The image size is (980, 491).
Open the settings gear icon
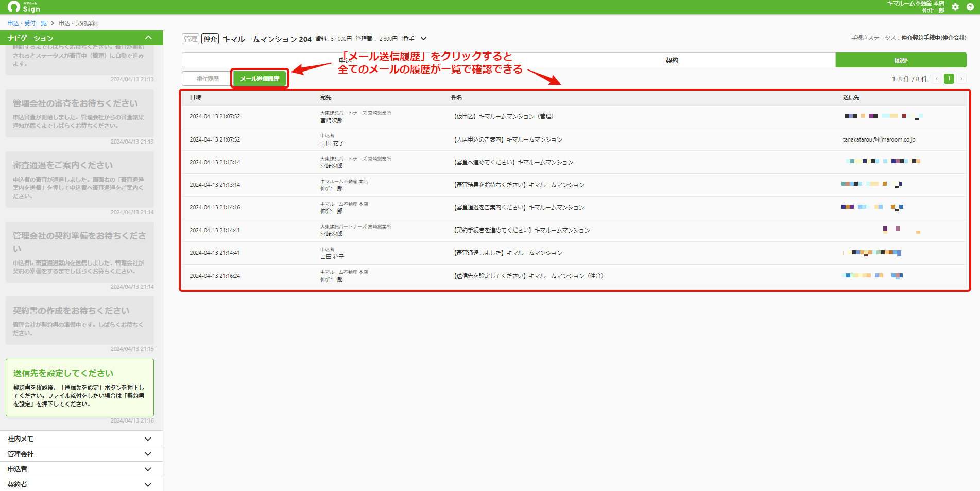pos(955,7)
